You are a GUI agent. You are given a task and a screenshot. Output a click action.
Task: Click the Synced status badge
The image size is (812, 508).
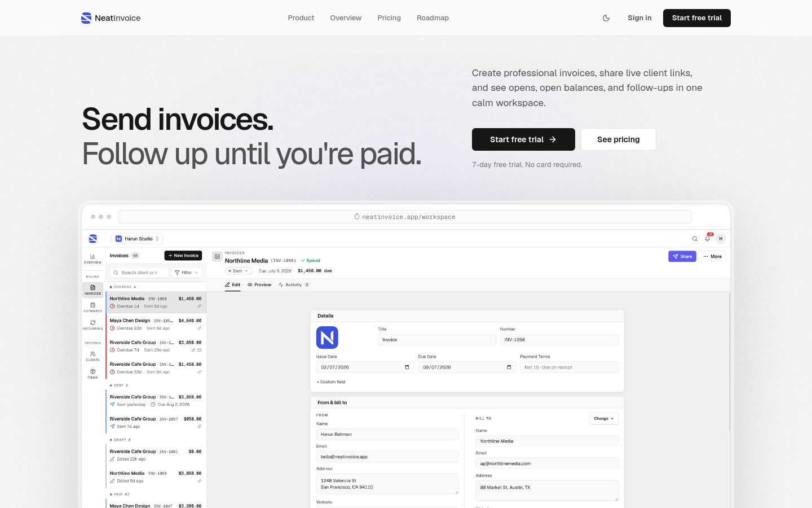tap(311, 261)
